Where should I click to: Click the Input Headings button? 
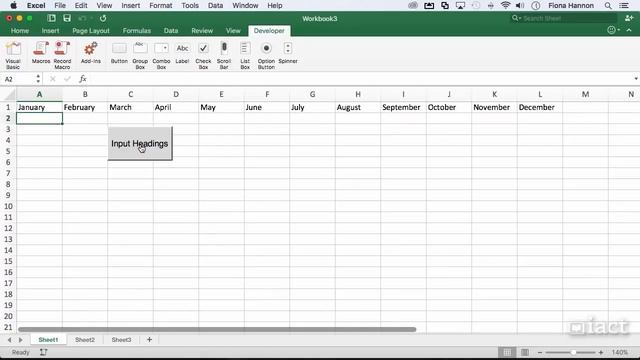click(x=140, y=143)
